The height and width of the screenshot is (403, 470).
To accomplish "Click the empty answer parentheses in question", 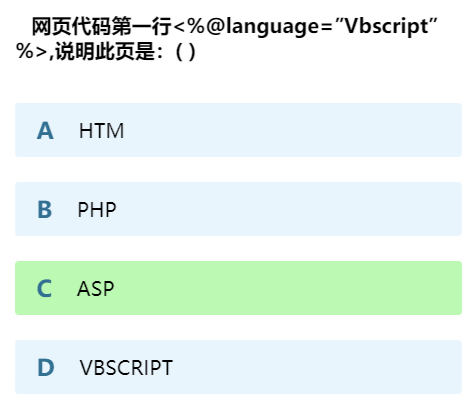I will 185,52.
